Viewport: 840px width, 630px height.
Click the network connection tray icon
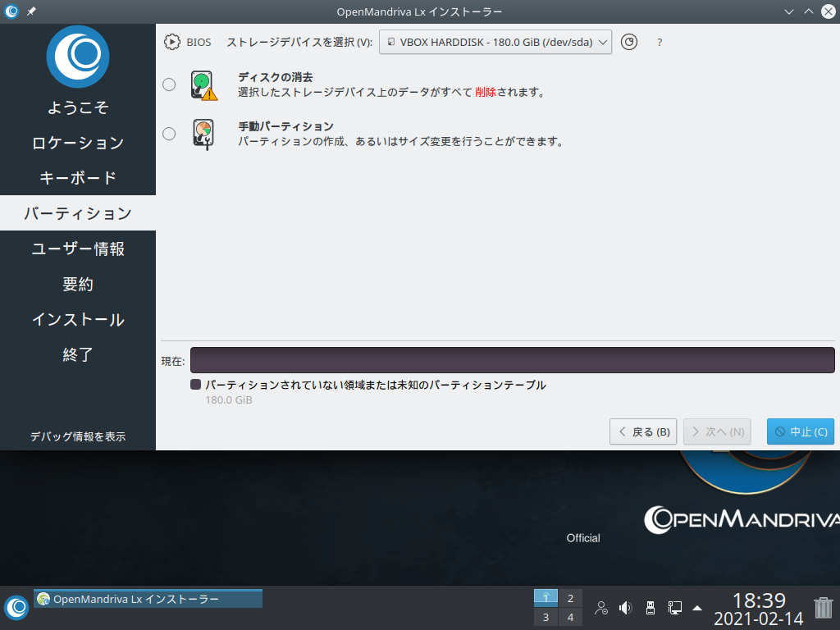point(675,608)
